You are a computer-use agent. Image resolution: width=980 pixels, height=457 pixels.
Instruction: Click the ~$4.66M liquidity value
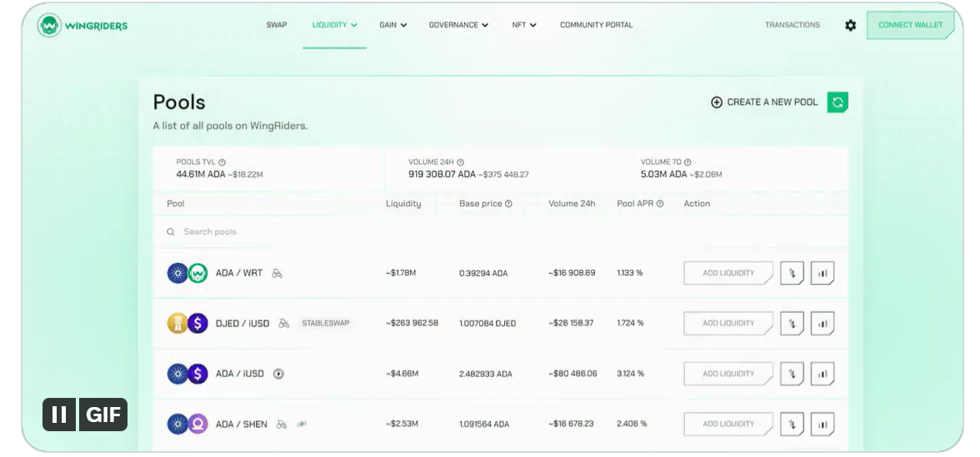coord(402,374)
